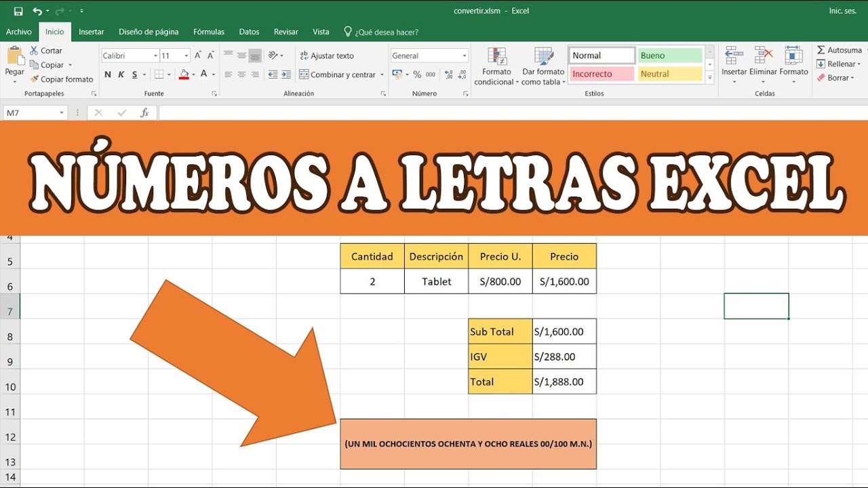The image size is (868, 488).
Task: Click the Autosuma sigma icon
Action: tap(821, 50)
